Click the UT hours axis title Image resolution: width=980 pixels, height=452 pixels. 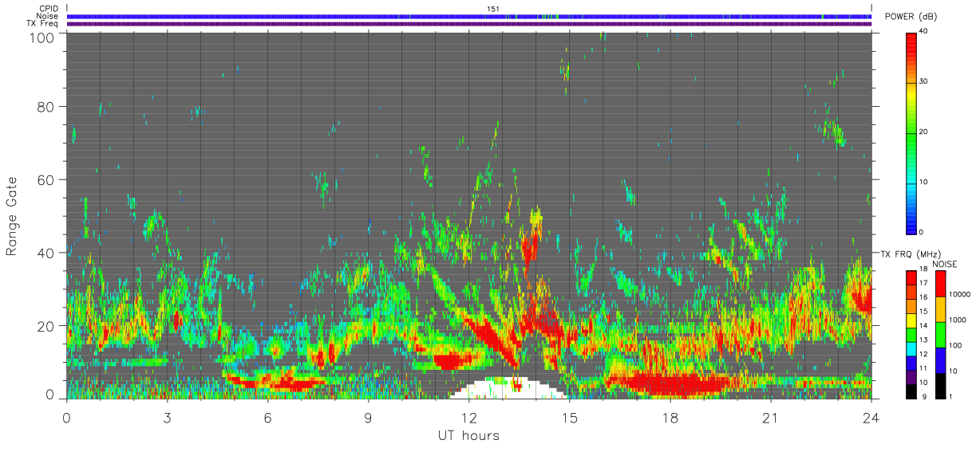point(468,435)
